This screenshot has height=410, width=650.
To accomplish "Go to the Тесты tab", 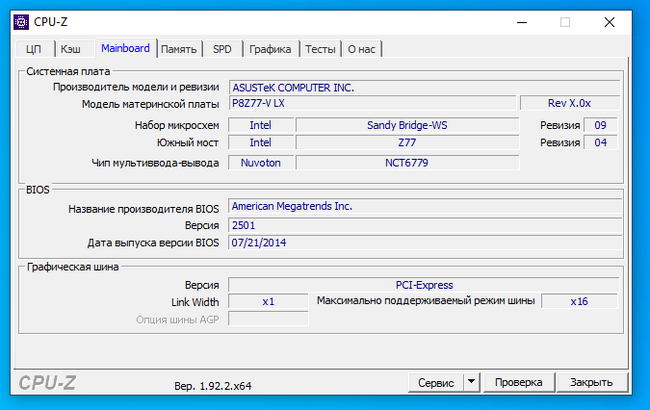I will (x=320, y=49).
